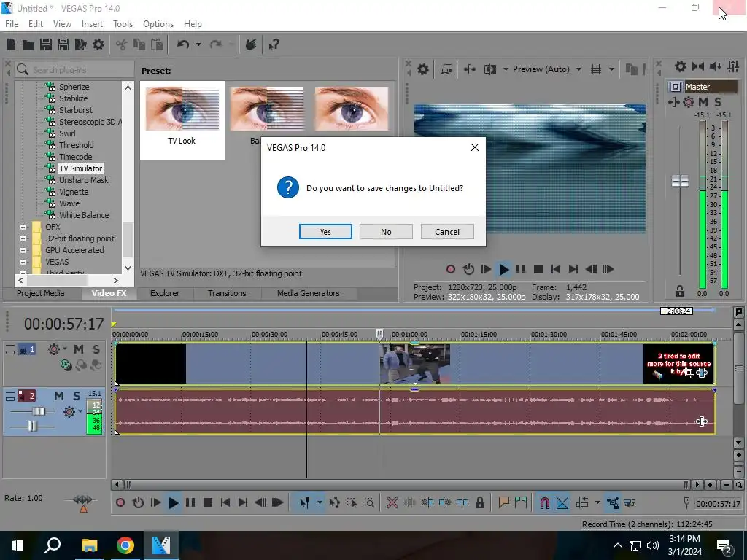The height and width of the screenshot is (560, 747).
Task: Expand the VEGAS folder
Action: click(23, 262)
